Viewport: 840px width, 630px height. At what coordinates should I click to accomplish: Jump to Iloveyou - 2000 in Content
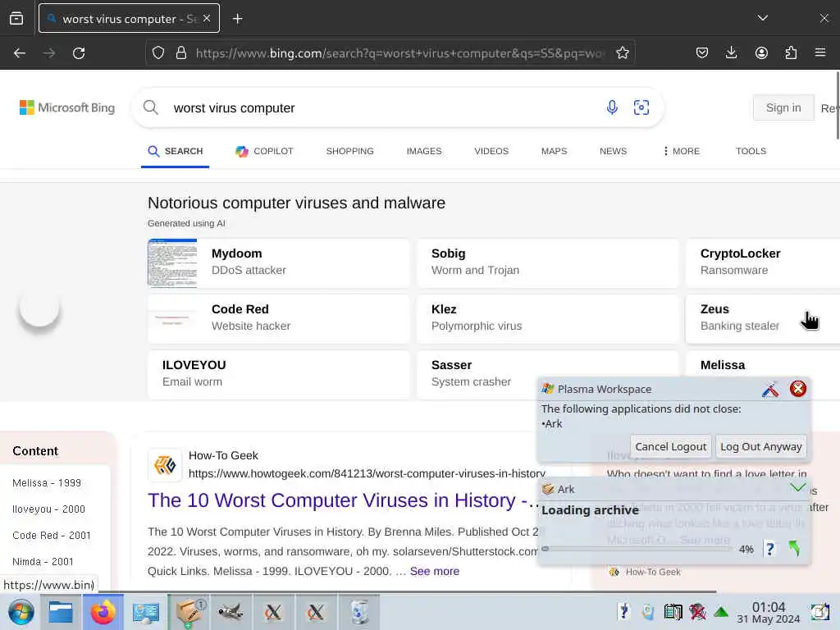48,509
